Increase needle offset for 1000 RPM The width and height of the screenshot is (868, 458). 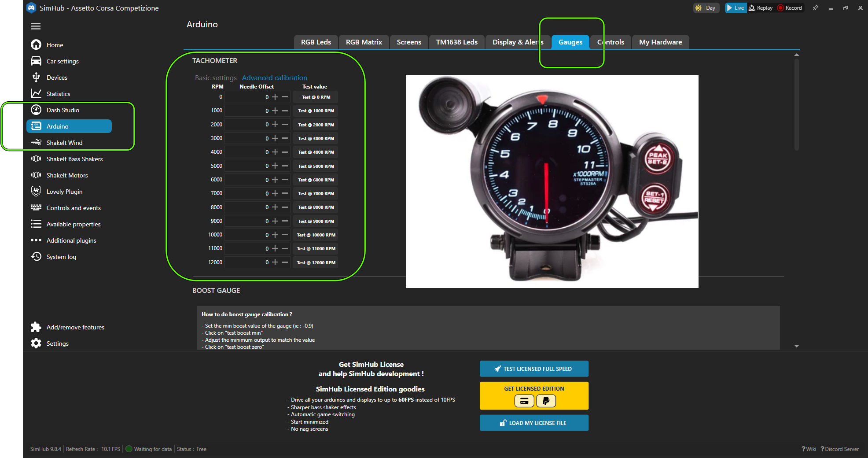coord(275,111)
